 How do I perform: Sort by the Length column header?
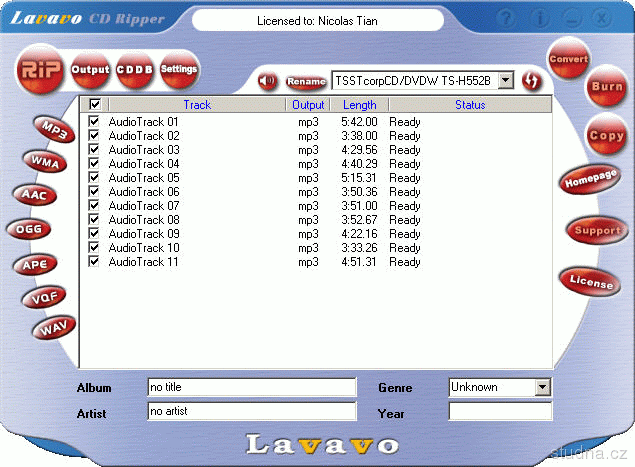360,104
